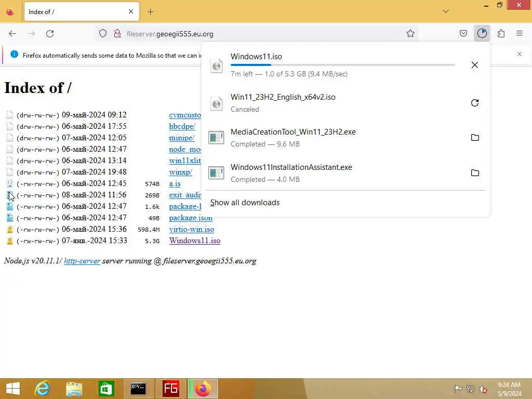Click the info icon in notification bar
Viewport: 532px width, 399px height.
coord(14,54)
